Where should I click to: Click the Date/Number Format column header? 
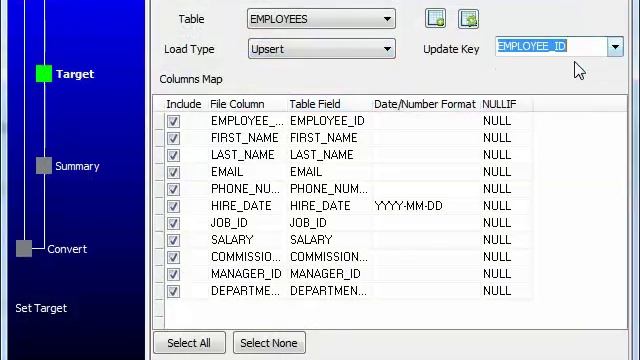click(425, 104)
